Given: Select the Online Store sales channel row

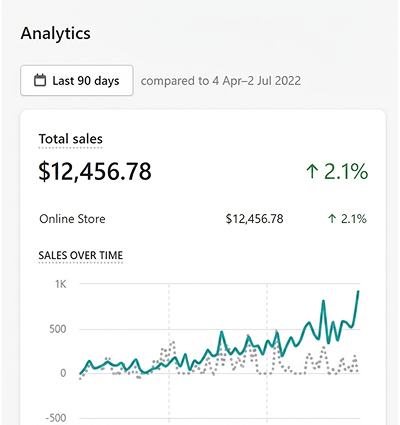Looking at the screenshot, I should (x=203, y=219).
